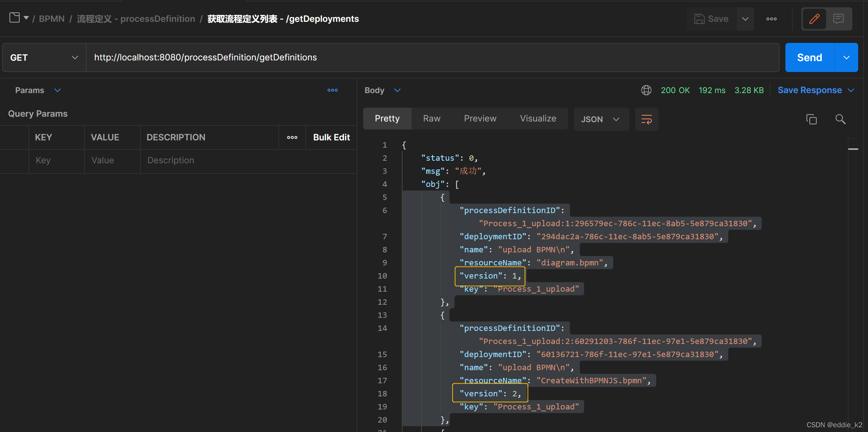The height and width of the screenshot is (432, 868).
Task: Click the request URL input field
Action: 432,57
